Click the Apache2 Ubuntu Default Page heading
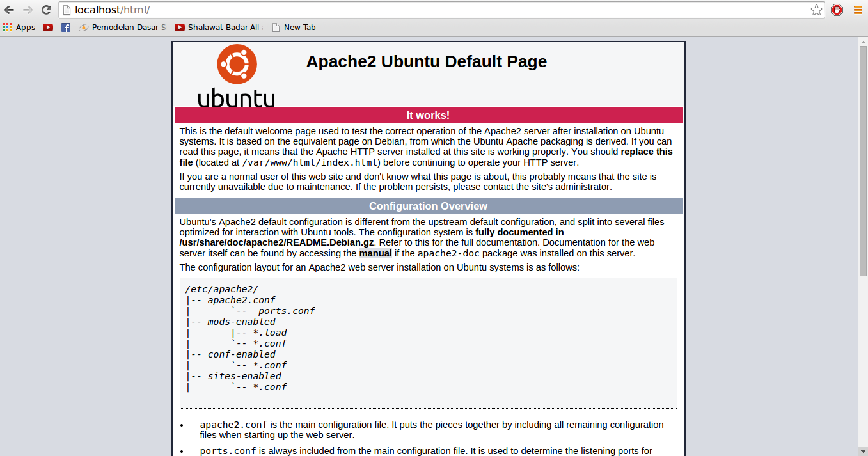The width and height of the screenshot is (868, 456). click(x=427, y=61)
